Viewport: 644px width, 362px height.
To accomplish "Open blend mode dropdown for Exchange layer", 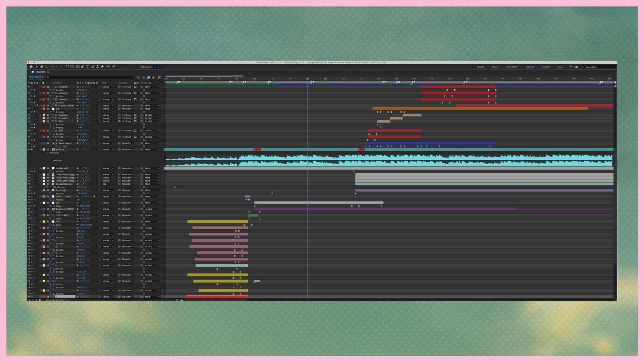I will pos(108,87).
